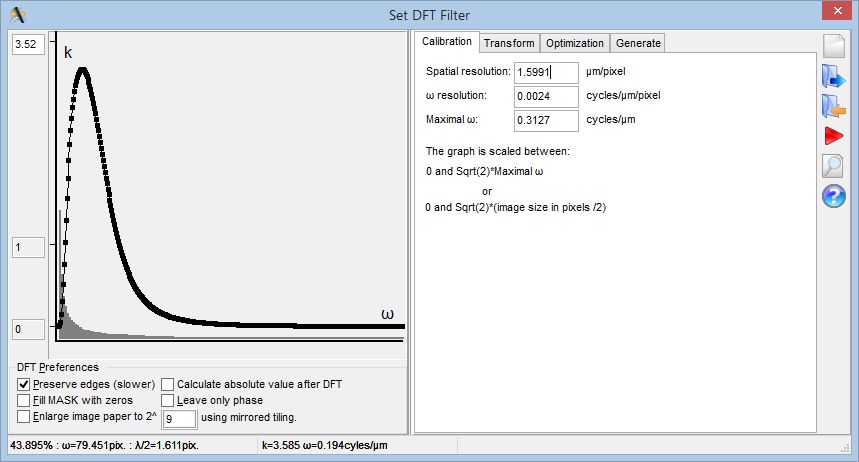Click the Maximal ω field showing 0.3127

coord(546,121)
